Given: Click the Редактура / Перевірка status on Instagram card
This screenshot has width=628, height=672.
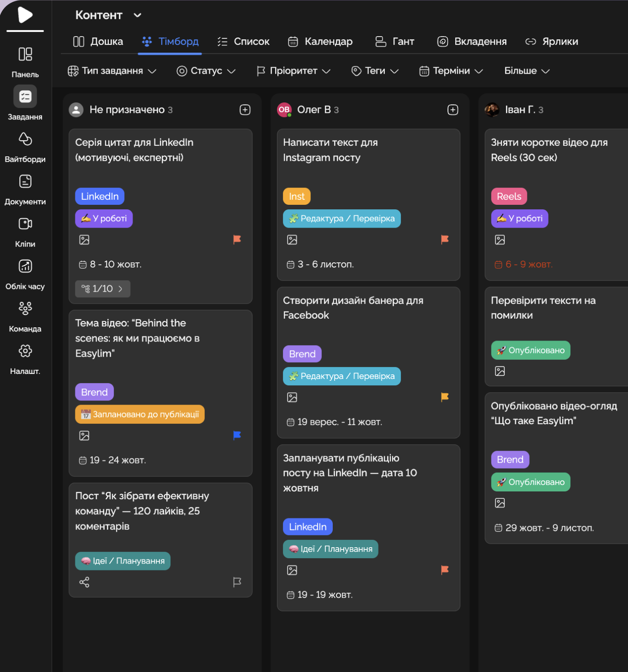Looking at the screenshot, I should pos(341,219).
